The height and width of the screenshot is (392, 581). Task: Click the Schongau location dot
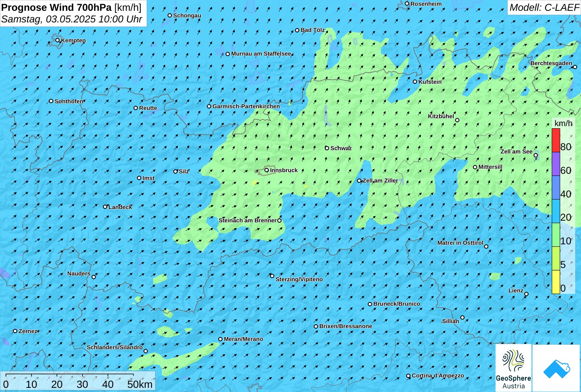pos(170,15)
